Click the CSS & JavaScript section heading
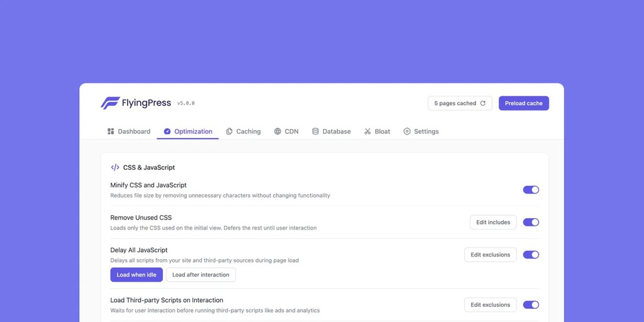644x322 pixels. [149, 167]
